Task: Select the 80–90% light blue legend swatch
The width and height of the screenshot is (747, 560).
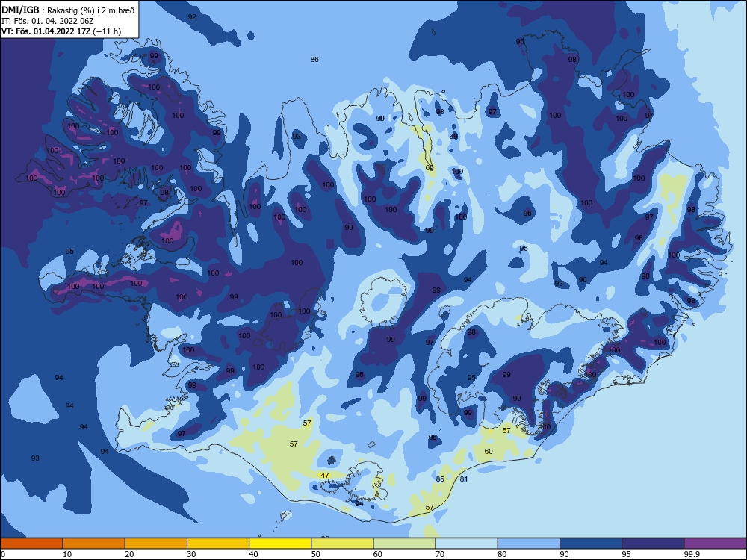Action: tap(529, 544)
